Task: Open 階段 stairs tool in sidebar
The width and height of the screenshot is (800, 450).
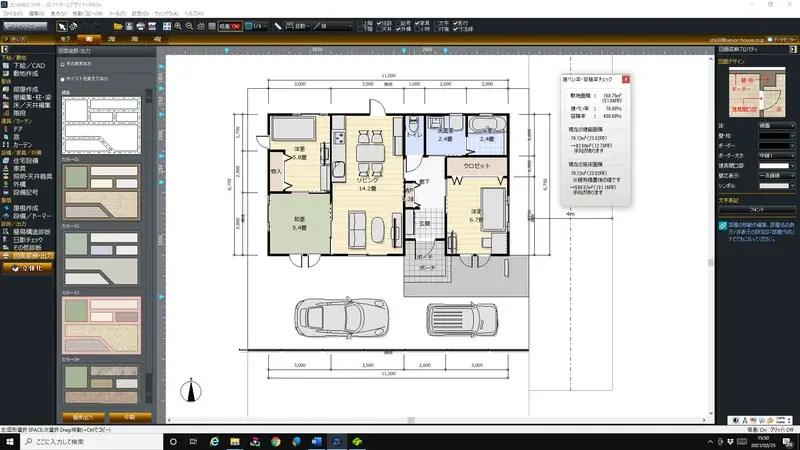Action: click(19, 113)
